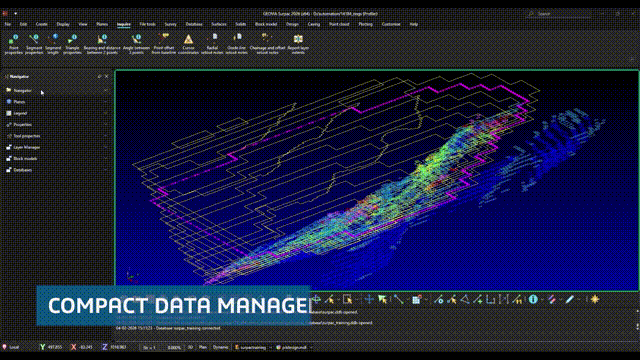Choose the green arrow selection tool

pyautogui.click(x=383, y=300)
